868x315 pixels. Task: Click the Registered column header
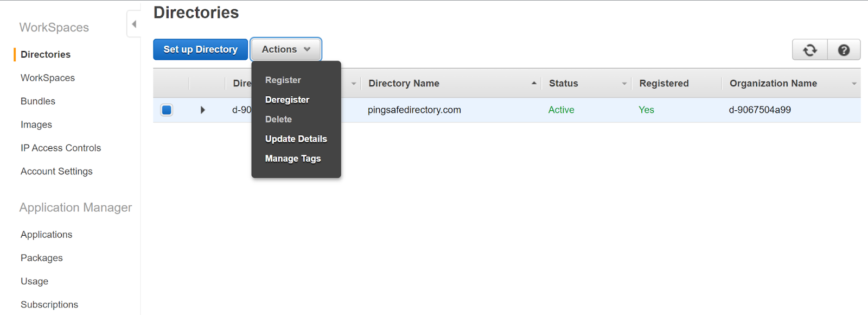(x=663, y=84)
